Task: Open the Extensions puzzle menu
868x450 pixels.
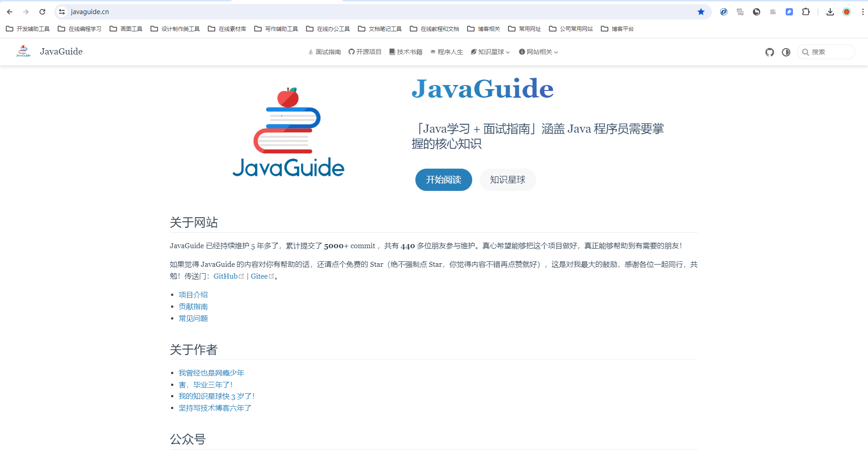Action: [806, 12]
